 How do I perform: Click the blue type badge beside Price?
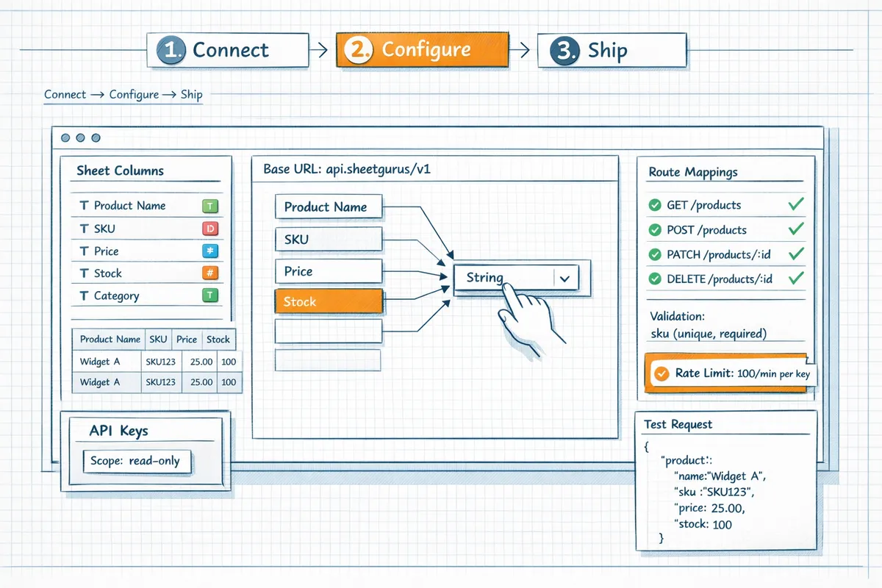(x=209, y=251)
